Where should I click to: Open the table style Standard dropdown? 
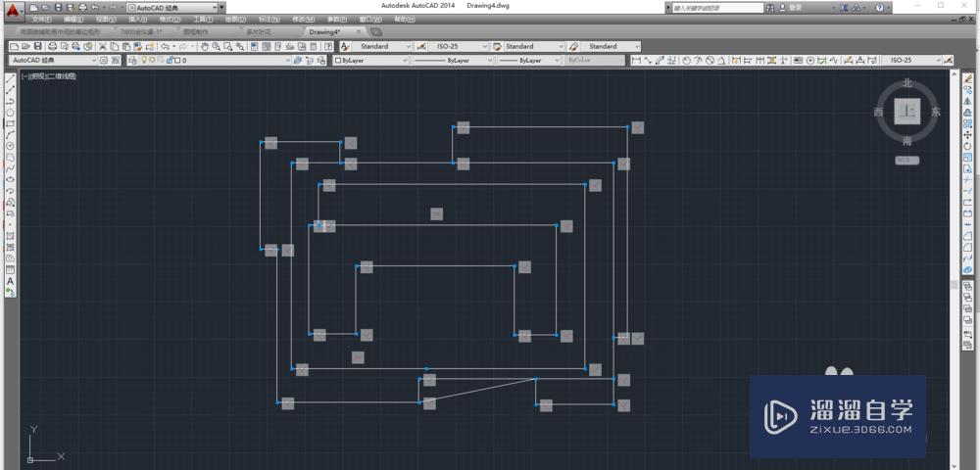pyautogui.click(x=534, y=46)
